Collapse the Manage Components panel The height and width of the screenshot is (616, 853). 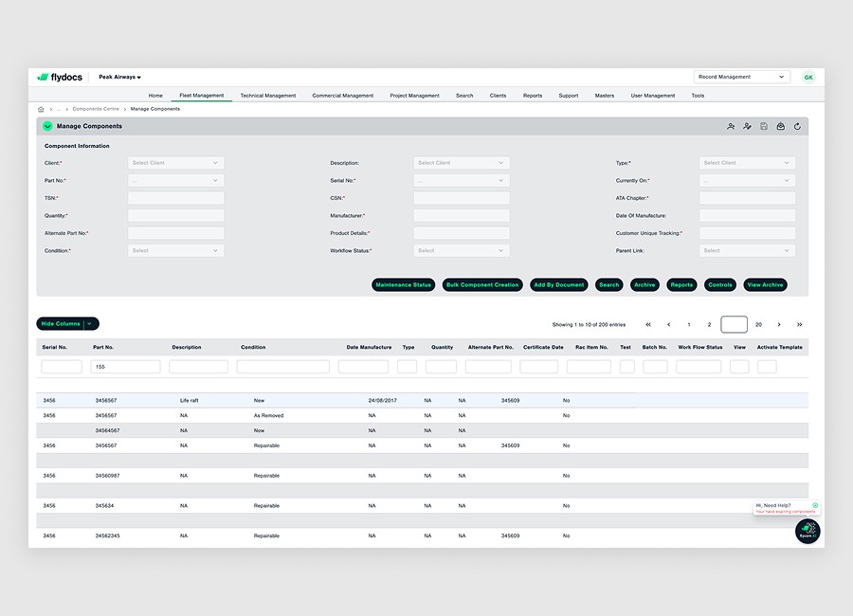(47, 126)
